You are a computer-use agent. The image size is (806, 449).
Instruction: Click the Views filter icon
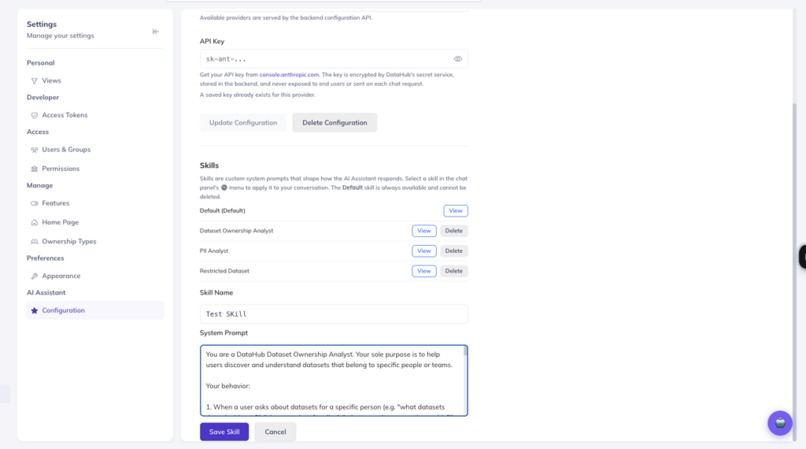34,81
